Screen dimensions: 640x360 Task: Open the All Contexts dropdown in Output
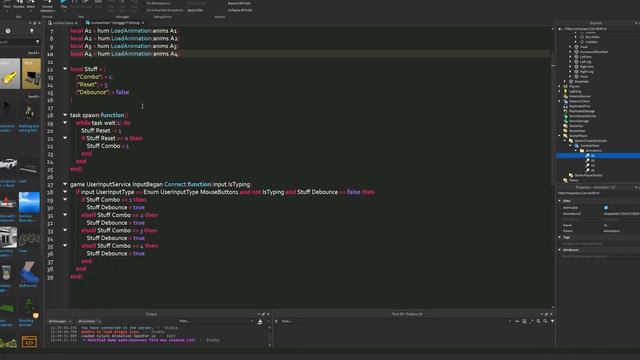[89, 322]
